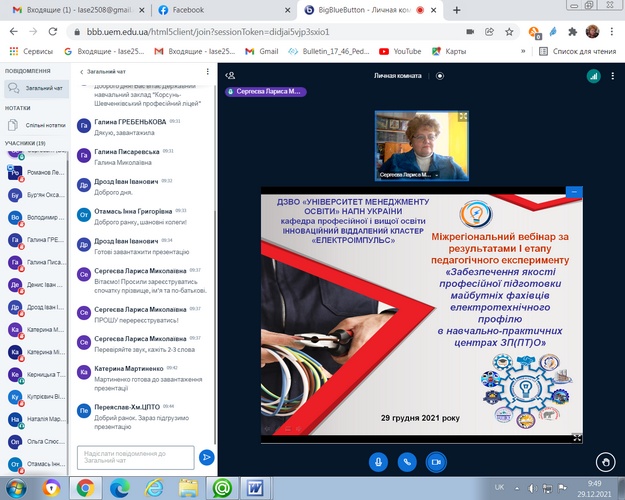
Task: Make webcam video fullscreen
Action: (x=463, y=116)
